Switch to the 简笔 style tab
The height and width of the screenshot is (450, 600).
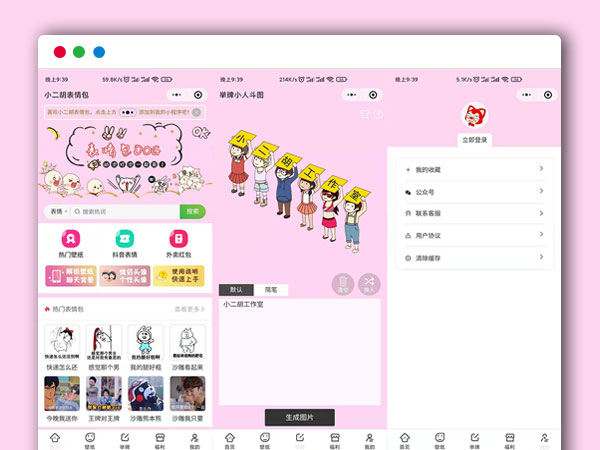[x=271, y=290]
